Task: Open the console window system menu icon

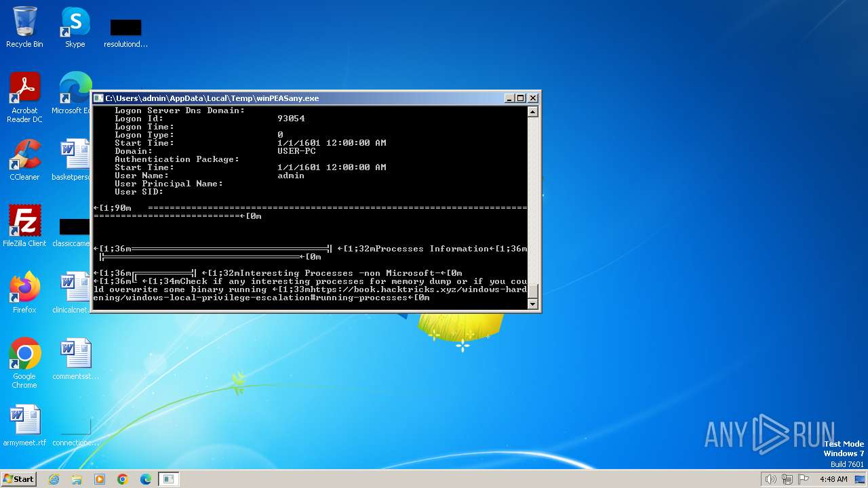Action: click(98, 98)
